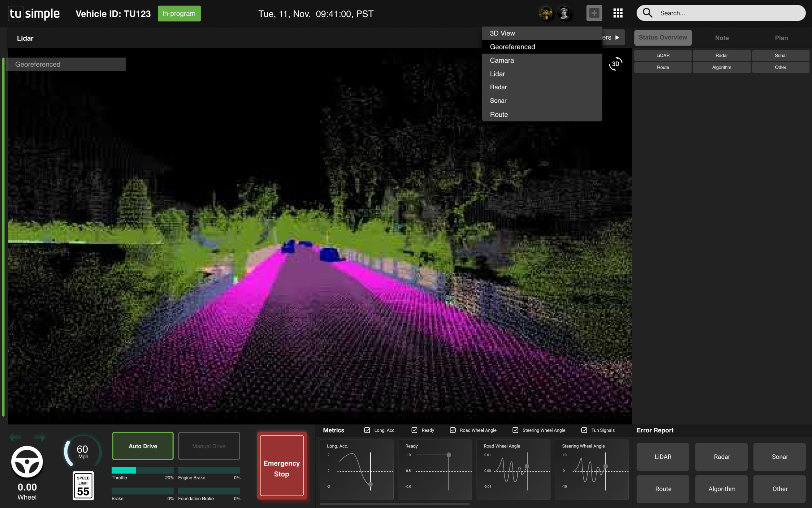Click the plus add icon

click(594, 13)
